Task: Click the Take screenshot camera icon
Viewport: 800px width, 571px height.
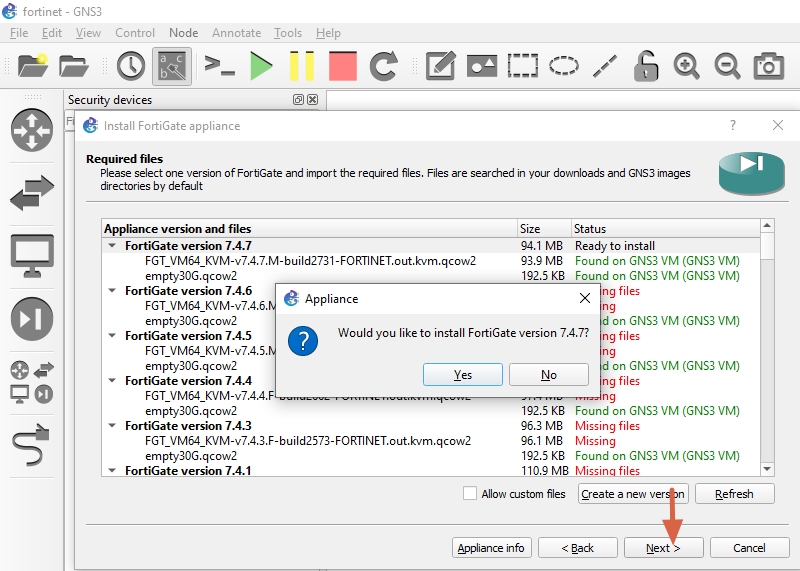Action: point(768,66)
